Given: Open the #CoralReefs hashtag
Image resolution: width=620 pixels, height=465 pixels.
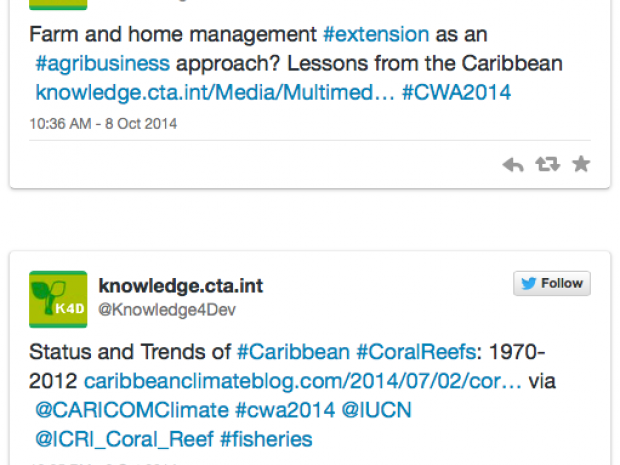Looking at the screenshot, I should 411,352.
